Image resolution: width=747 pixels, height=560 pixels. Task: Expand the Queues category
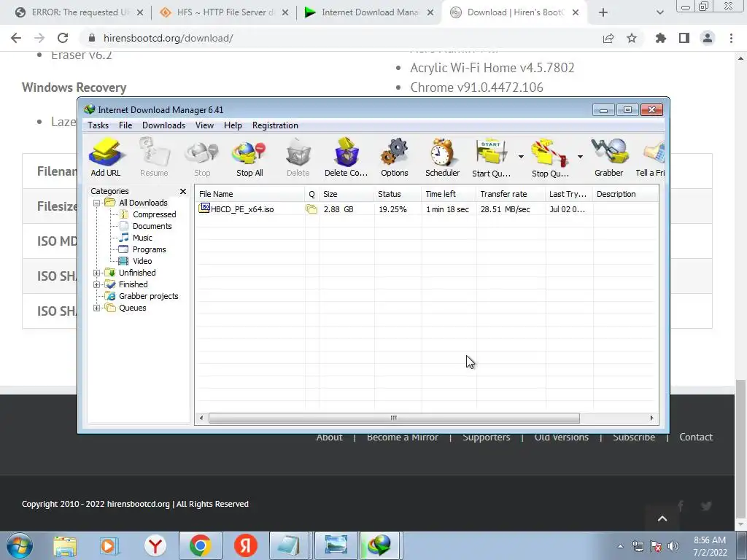96,308
